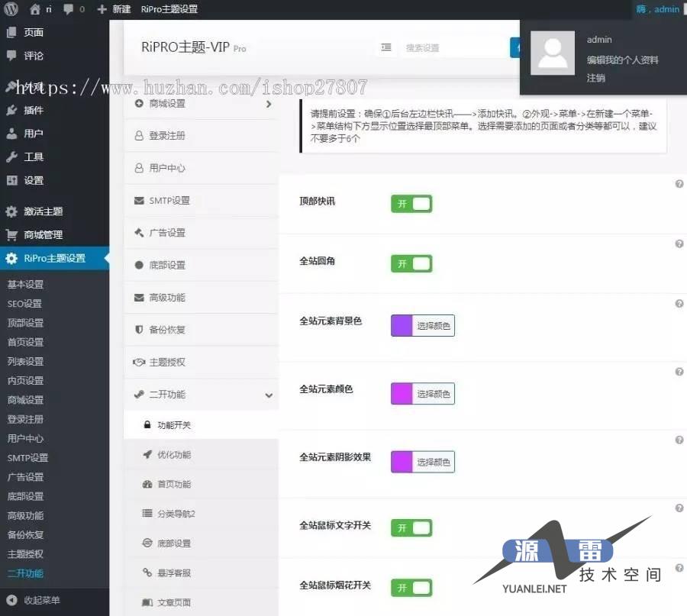Pick the 全站元素阴影效果 color swatch
Screen dimensions: 687x616
click(x=402, y=462)
